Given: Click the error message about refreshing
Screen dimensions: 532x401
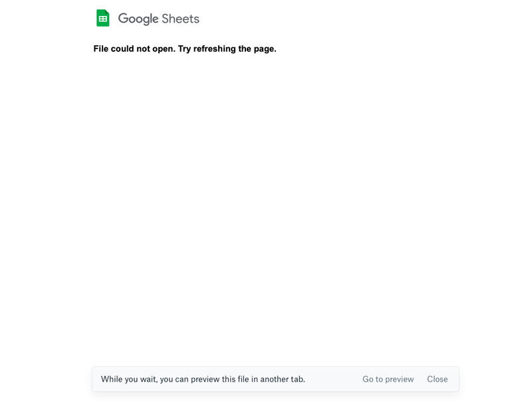Looking at the screenshot, I should point(186,49).
